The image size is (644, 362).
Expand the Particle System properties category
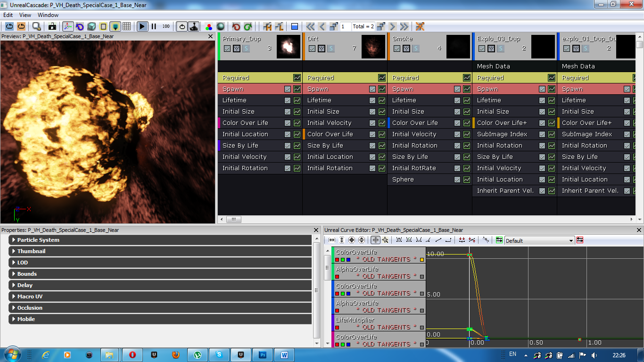point(160,240)
